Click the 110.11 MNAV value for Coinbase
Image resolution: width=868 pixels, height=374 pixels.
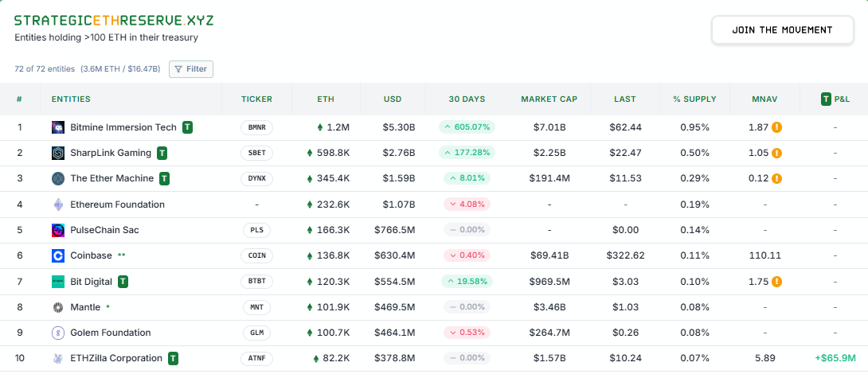pyautogui.click(x=765, y=255)
